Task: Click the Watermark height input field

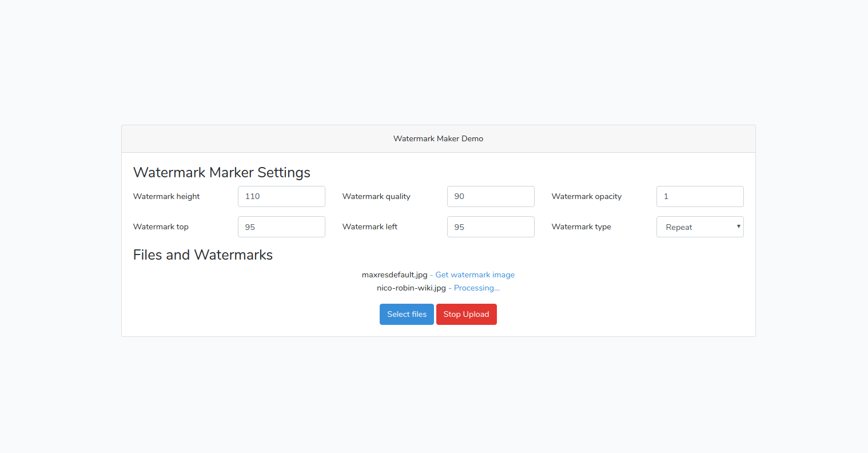Action: click(x=281, y=196)
